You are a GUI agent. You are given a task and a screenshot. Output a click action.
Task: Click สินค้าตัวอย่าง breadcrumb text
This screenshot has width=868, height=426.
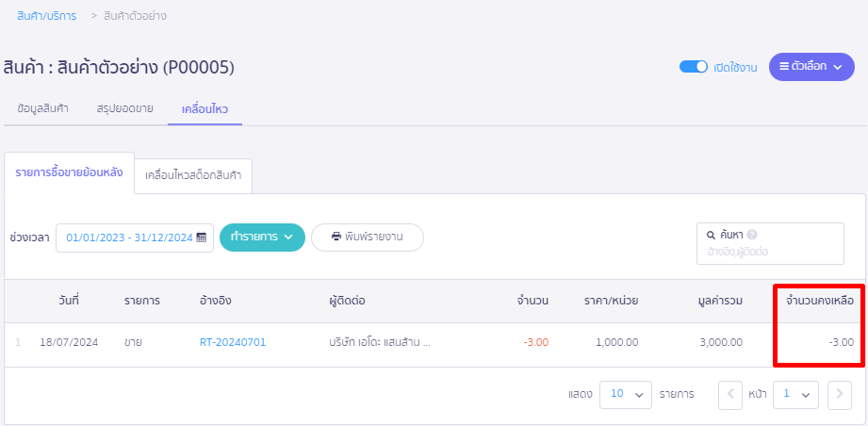pyautogui.click(x=135, y=16)
